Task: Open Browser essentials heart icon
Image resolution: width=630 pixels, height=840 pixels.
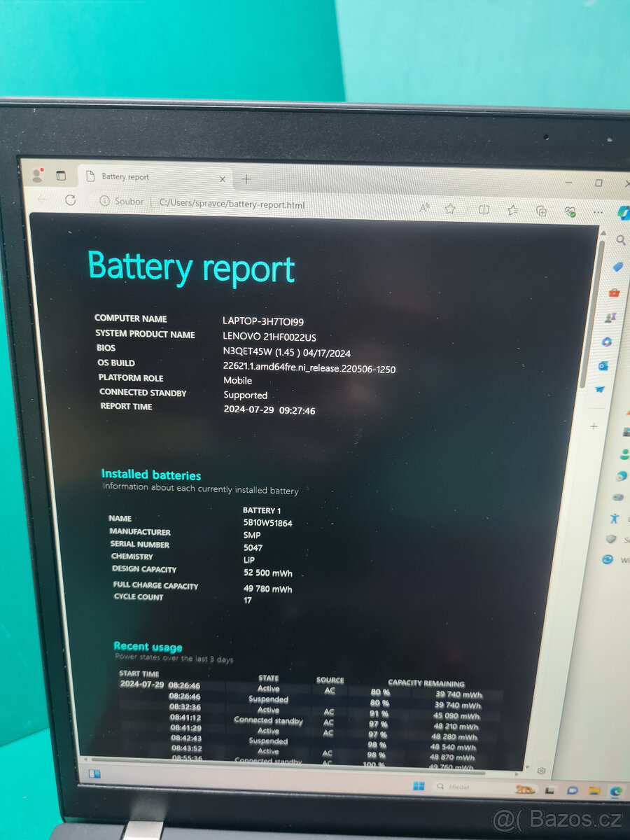Action: tap(570, 212)
